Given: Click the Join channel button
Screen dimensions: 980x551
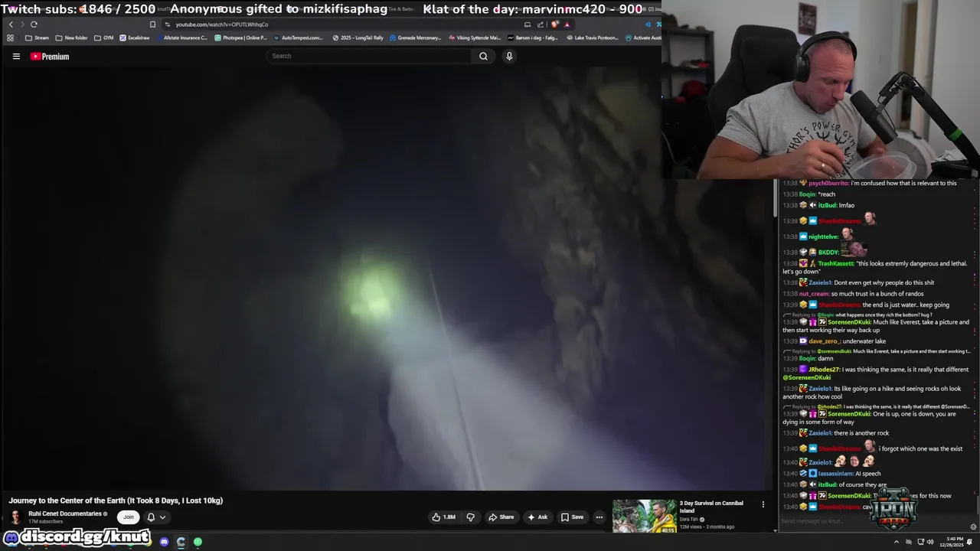Looking at the screenshot, I should coord(129,517).
